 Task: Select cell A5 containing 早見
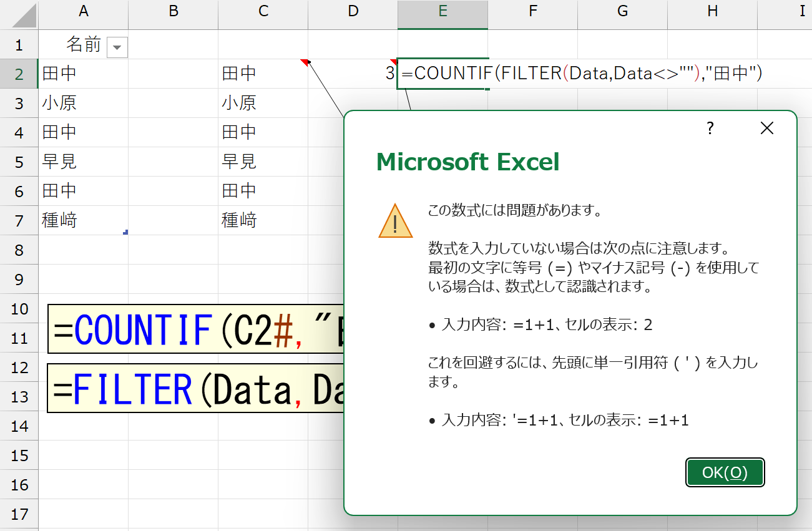click(83, 162)
